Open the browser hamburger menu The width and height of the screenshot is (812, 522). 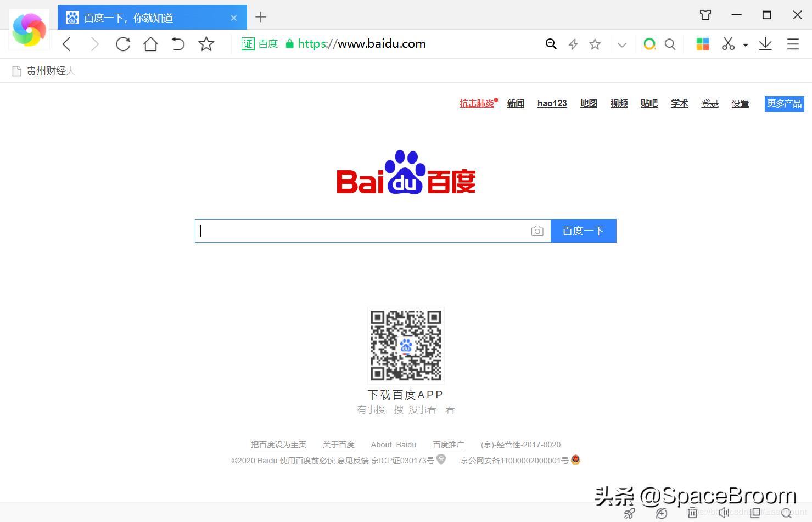(x=793, y=44)
